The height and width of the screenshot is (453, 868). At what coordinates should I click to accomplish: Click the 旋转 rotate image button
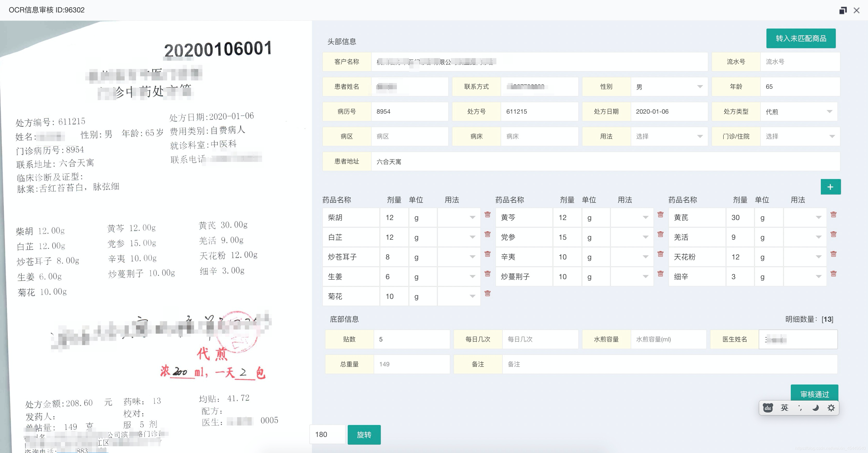point(364,434)
